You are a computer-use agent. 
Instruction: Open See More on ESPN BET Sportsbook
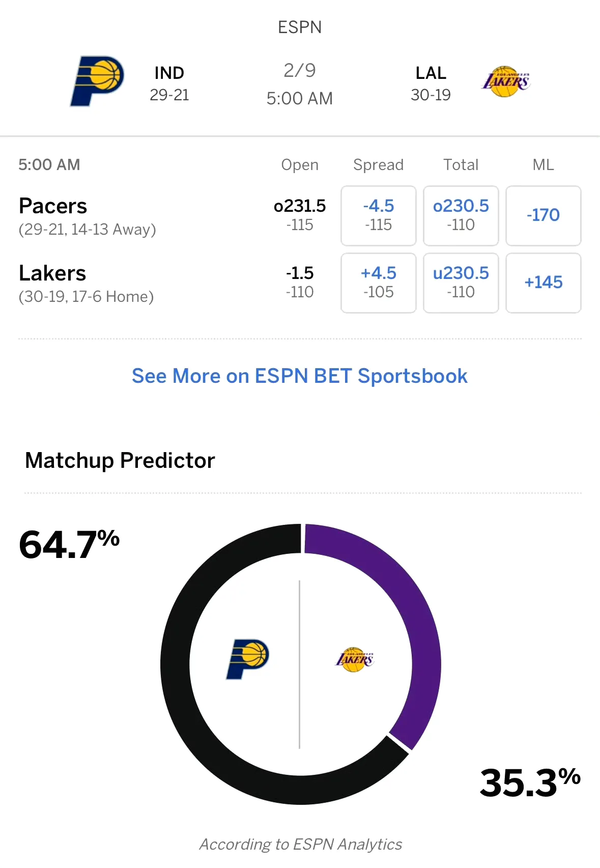tap(300, 376)
